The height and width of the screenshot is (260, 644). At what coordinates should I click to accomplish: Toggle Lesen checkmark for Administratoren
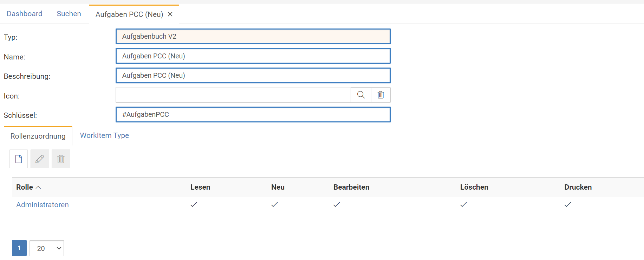tap(194, 204)
